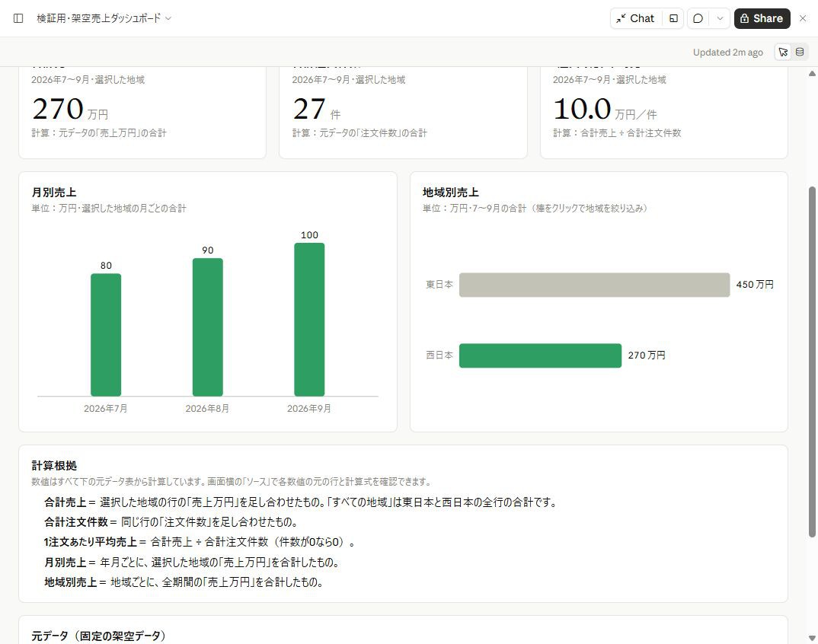
Task: Click the vertical scrollbar thumb
Action: [x=812, y=362]
